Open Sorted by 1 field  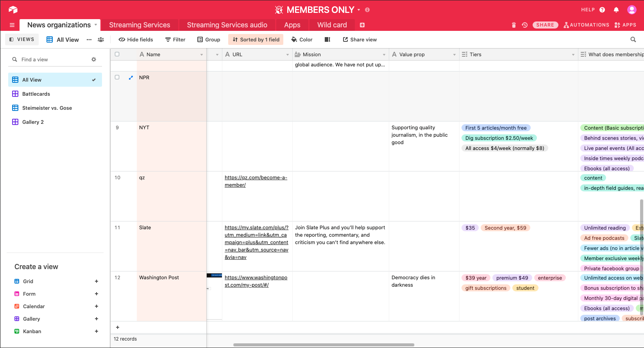click(x=256, y=39)
